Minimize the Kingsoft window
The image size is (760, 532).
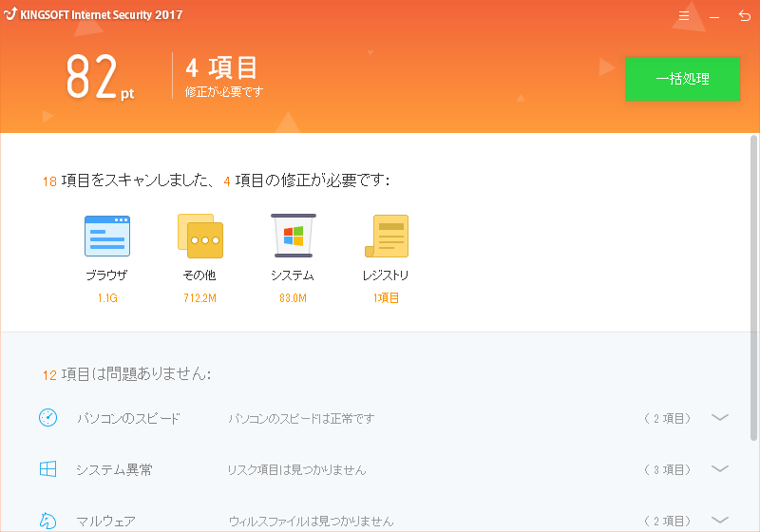714,17
